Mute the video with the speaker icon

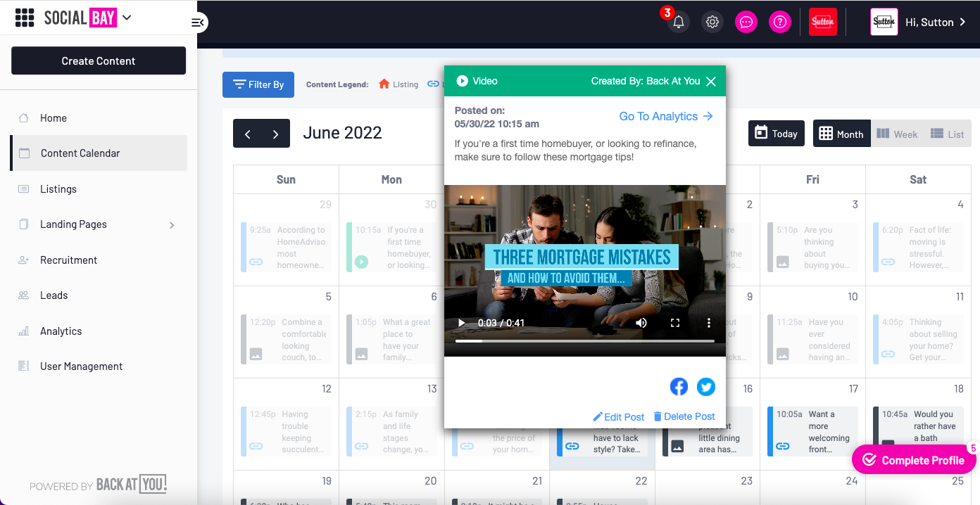tap(641, 323)
